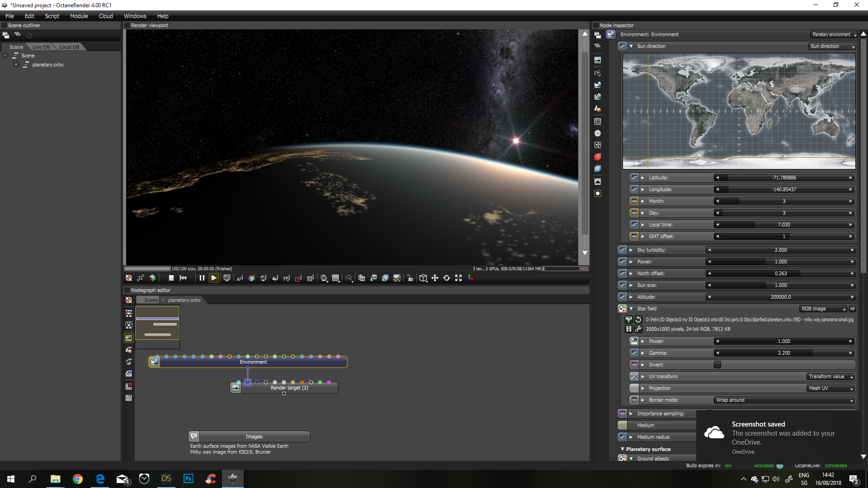Toggle the Invert checkbox
Viewport: 868px width, 488px height.
click(x=717, y=365)
